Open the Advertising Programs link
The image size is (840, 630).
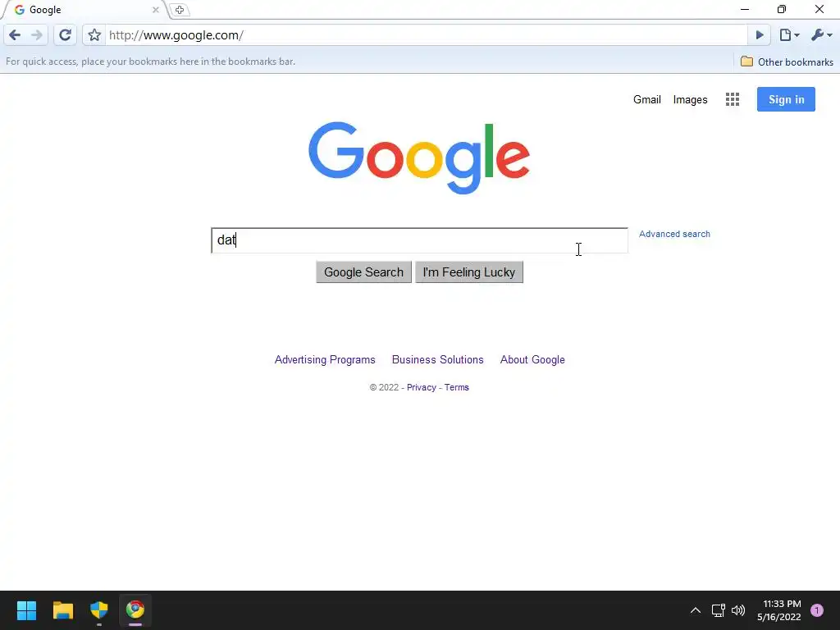tap(325, 360)
